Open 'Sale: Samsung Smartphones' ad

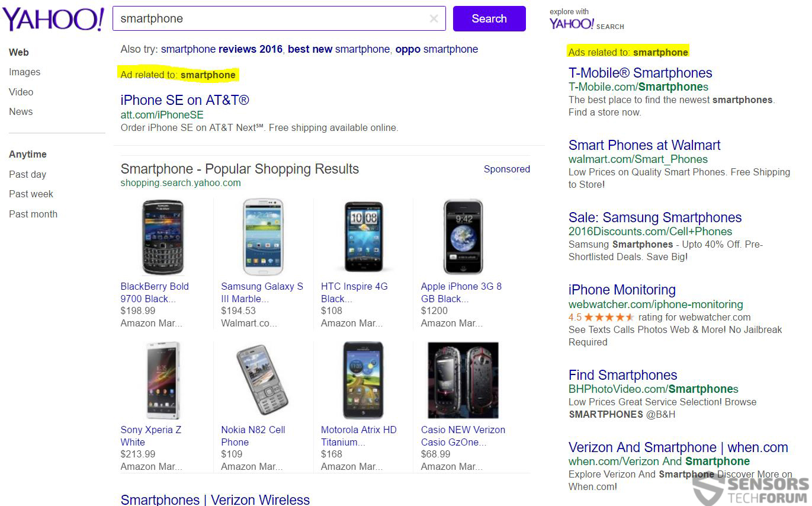coord(655,217)
